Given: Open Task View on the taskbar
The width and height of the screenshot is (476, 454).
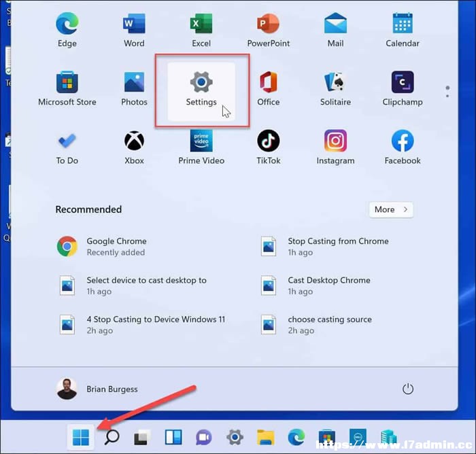Looking at the screenshot, I should point(142,437).
